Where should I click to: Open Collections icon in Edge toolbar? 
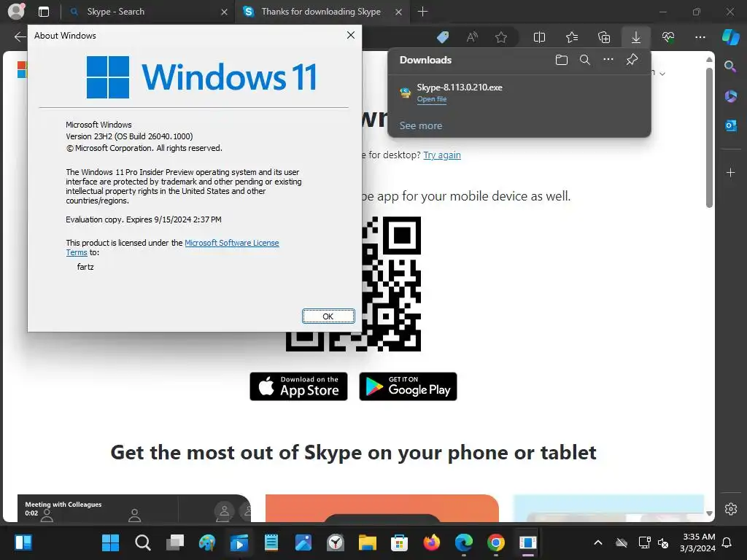(x=604, y=37)
